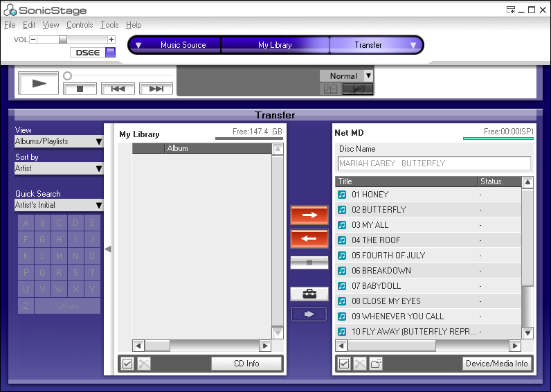Open Device/Media Info
Screen dimensions: 551x392
497,364
